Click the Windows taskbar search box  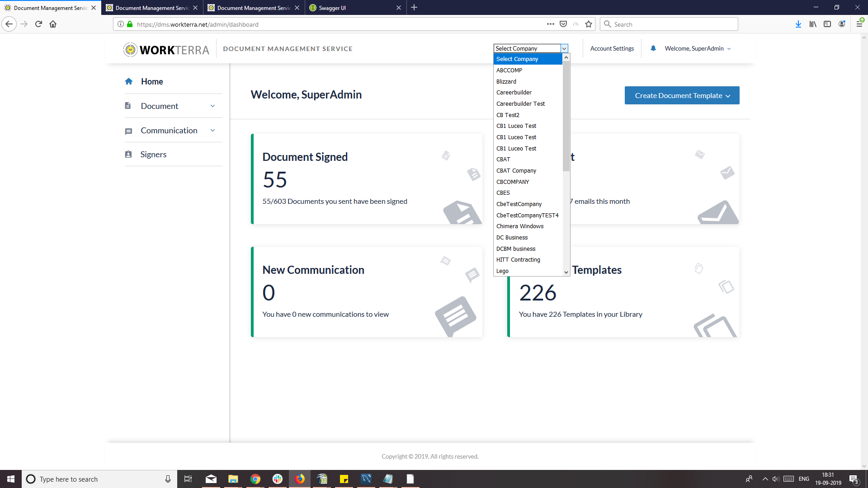pos(99,479)
